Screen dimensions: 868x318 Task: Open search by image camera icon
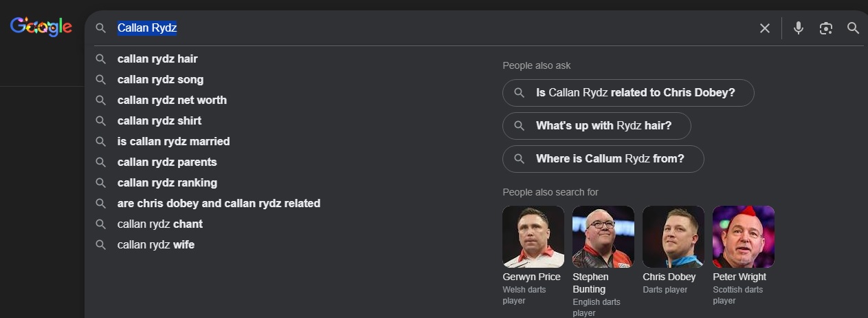point(825,28)
